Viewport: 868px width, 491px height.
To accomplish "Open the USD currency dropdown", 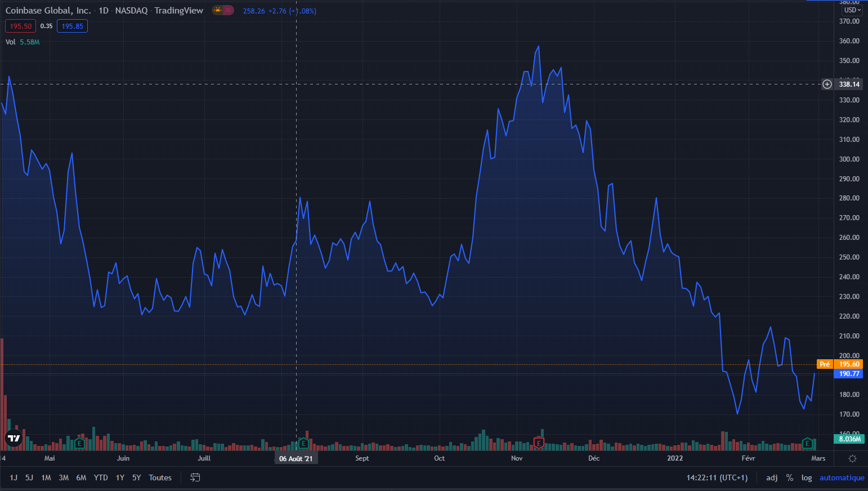I will tap(852, 10).
